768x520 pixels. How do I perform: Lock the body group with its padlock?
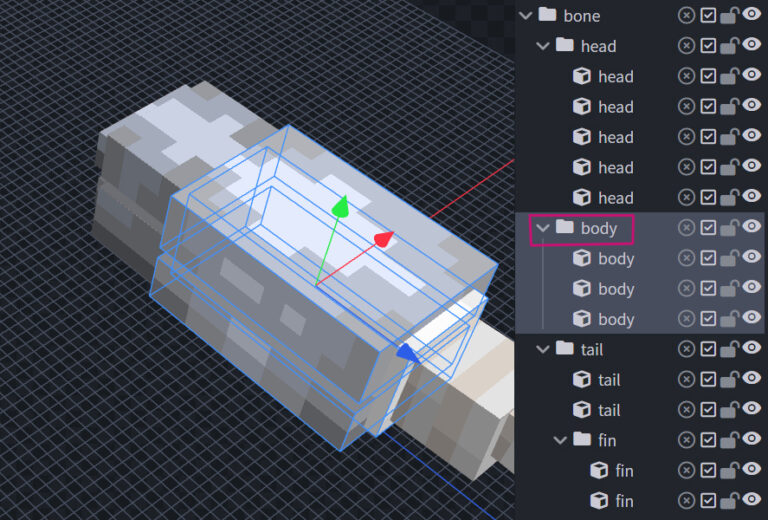click(x=730, y=228)
